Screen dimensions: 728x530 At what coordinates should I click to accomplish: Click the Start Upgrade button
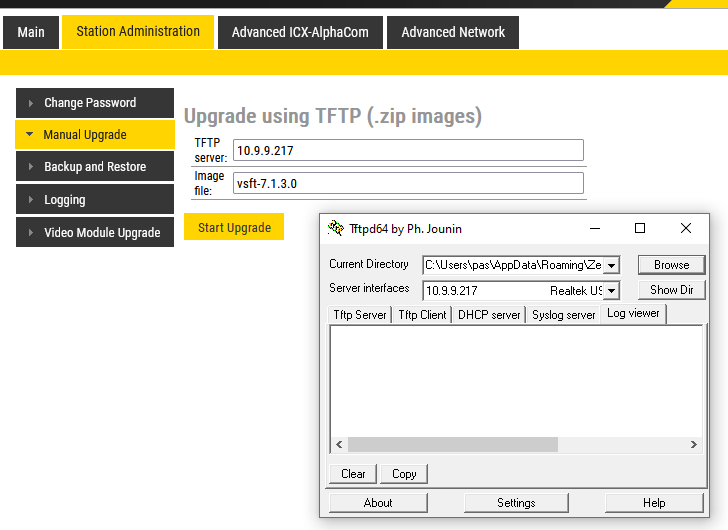coord(234,227)
